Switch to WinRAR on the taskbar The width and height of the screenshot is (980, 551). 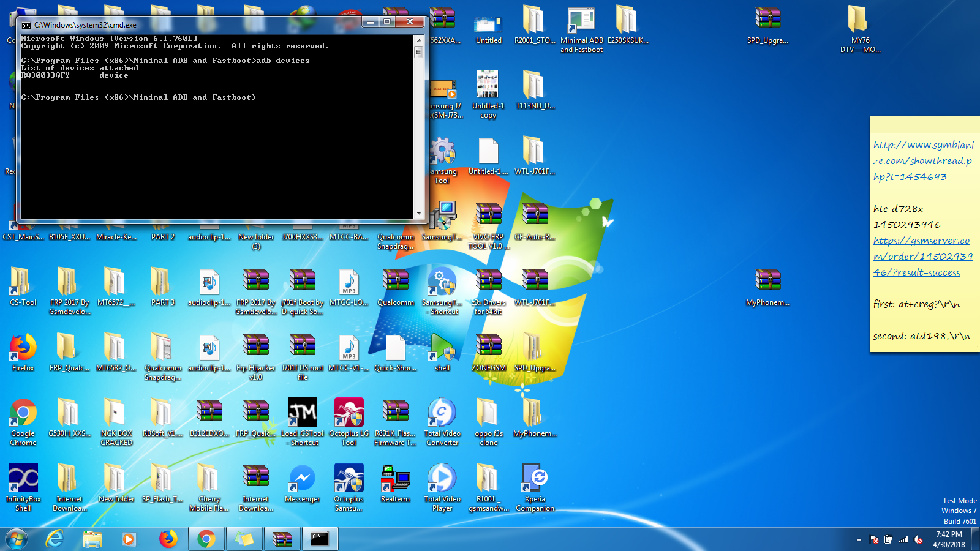tap(282, 539)
